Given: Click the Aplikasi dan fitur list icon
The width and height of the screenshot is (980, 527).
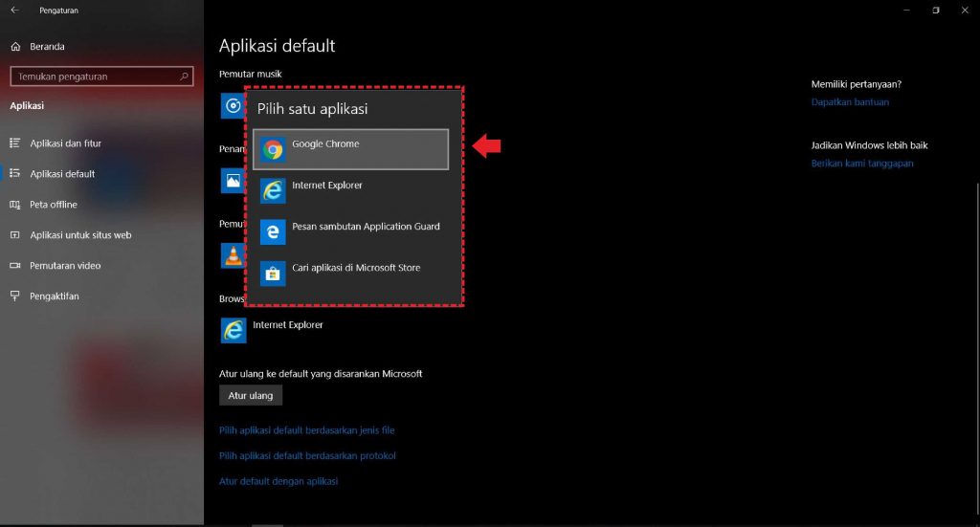Looking at the screenshot, I should [x=15, y=143].
